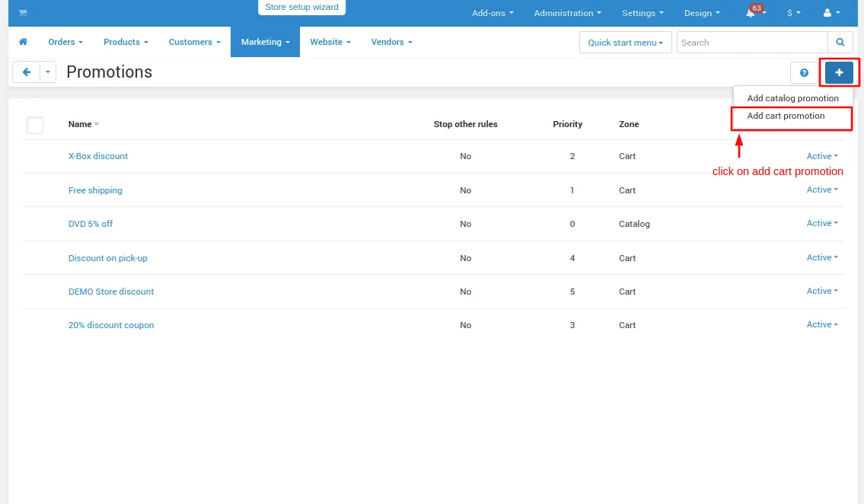Open the notifications bell
The width and height of the screenshot is (864, 504).
[x=754, y=12]
